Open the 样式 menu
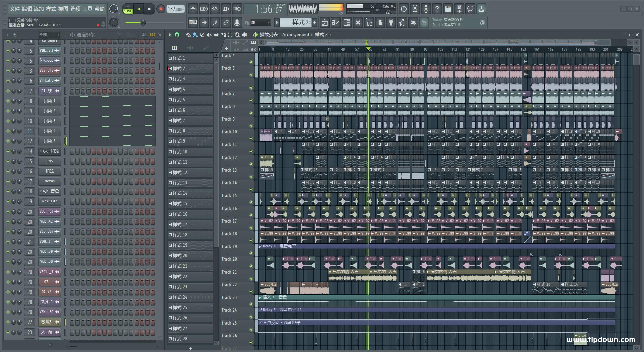 click(x=51, y=9)
